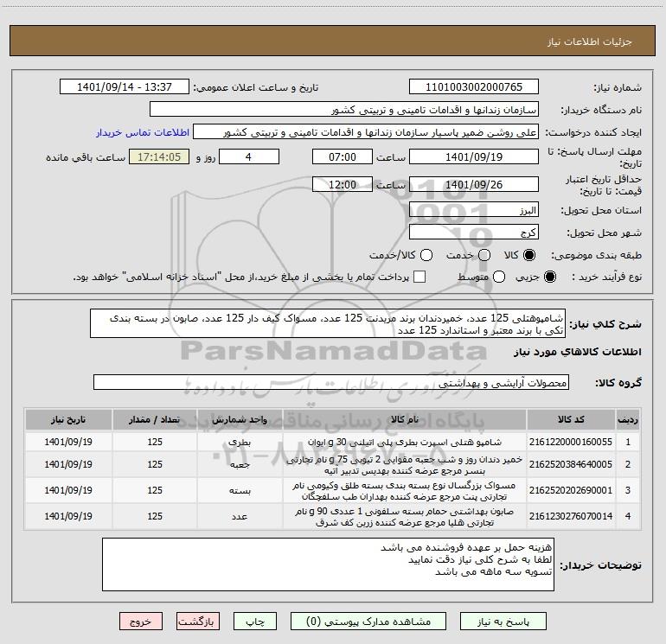Open مشاهده مدارک پیوستی (0) button
The width and height of the screenshot is (666, 644).
coord(368,622)
